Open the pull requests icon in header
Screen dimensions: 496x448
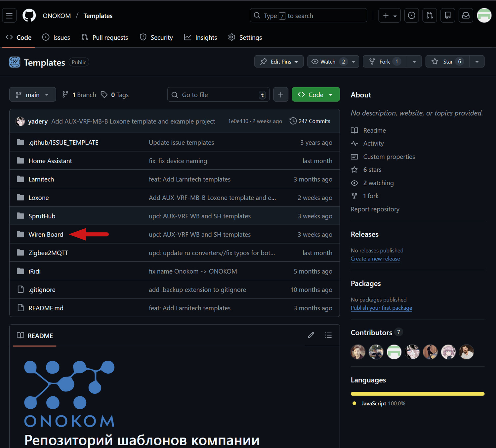coord(430,16)
